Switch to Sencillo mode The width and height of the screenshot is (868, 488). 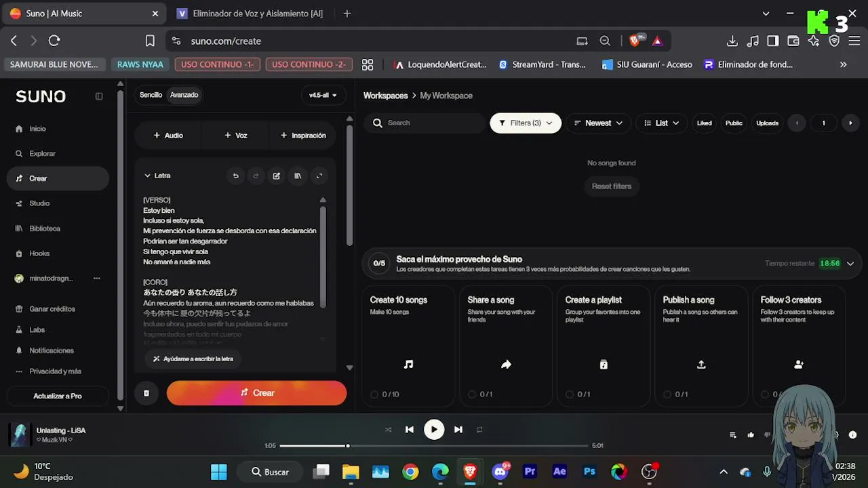pos(151,95)
